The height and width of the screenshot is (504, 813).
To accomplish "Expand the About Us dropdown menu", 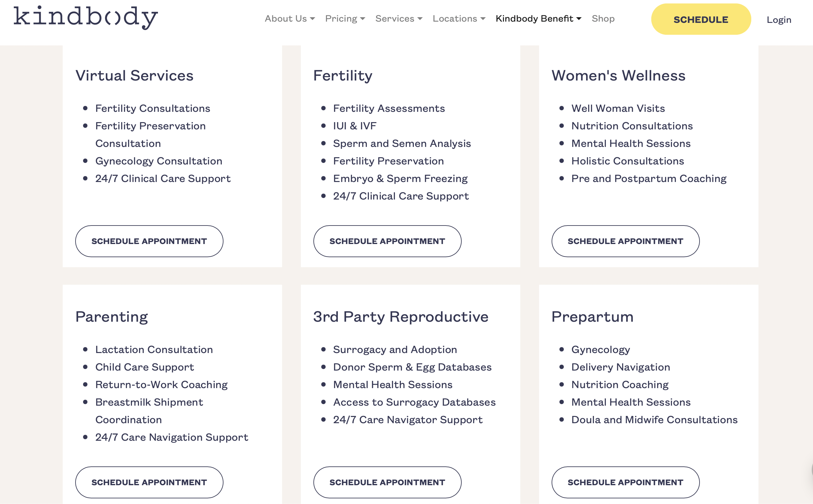I will coord(290,19).
